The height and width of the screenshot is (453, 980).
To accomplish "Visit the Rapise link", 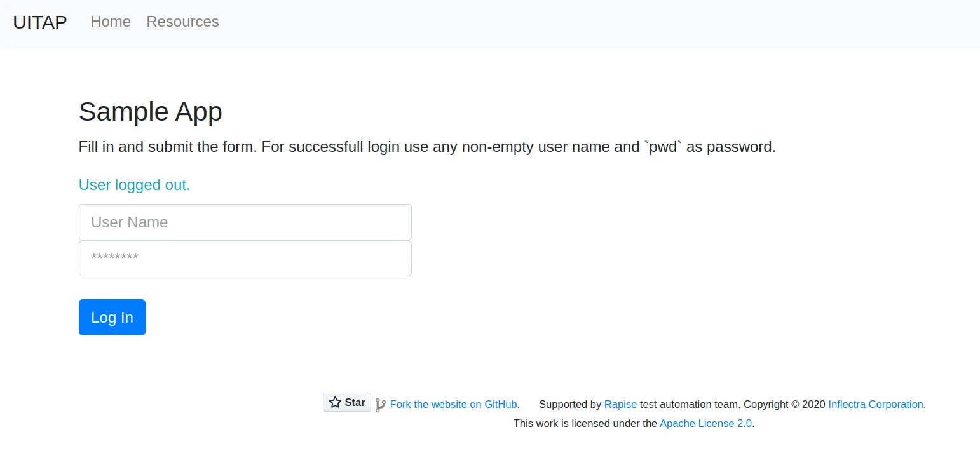I will 620,404.
